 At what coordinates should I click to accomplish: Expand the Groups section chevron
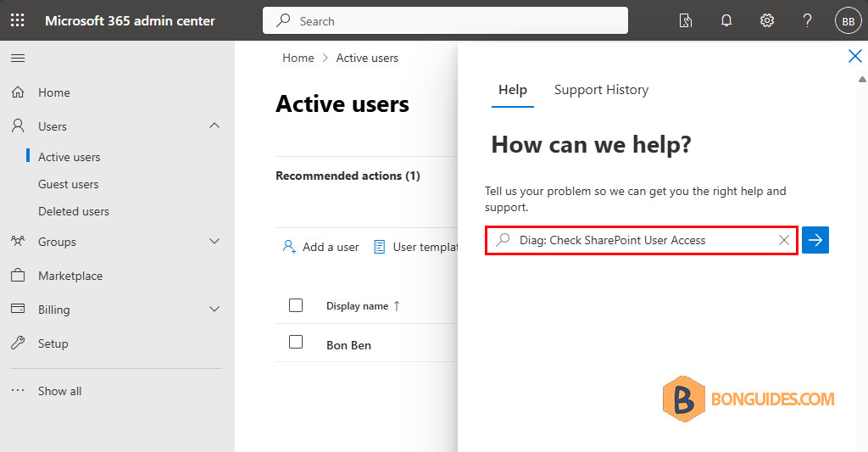pos(214,241)
